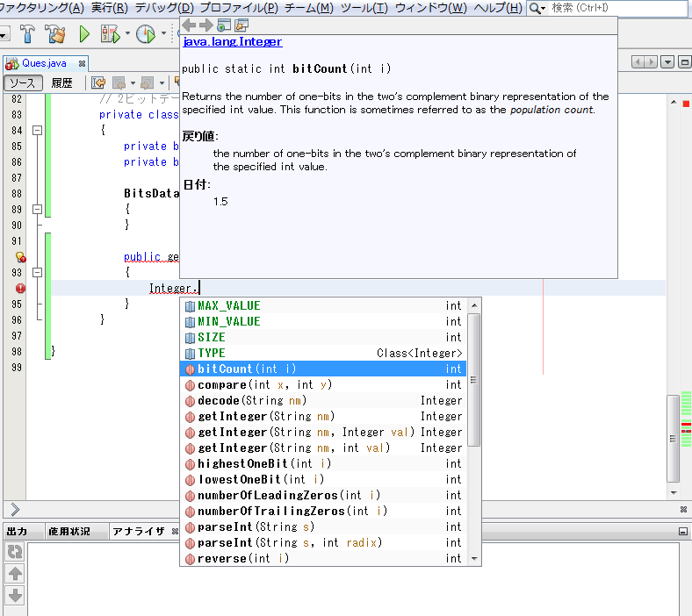Screen dimensions: 692x616
Task: Collapse the code fold at line 93
Action: [x=38, y=273]
